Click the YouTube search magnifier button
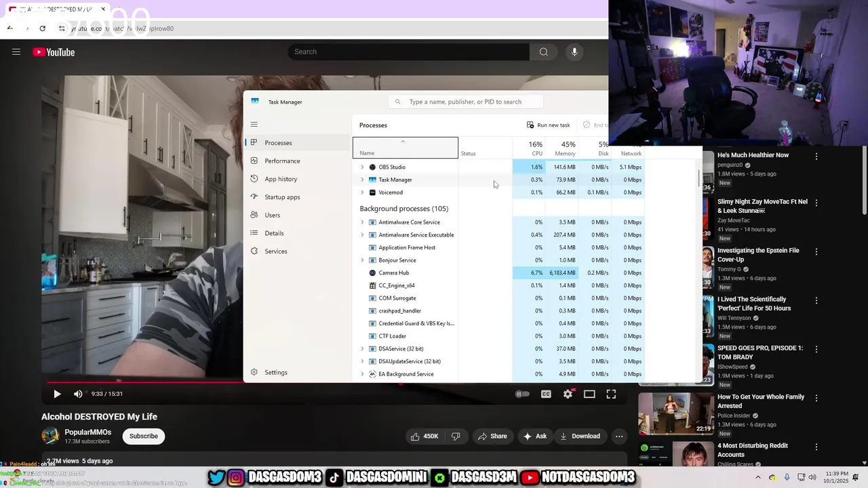 tap(544, 52)
